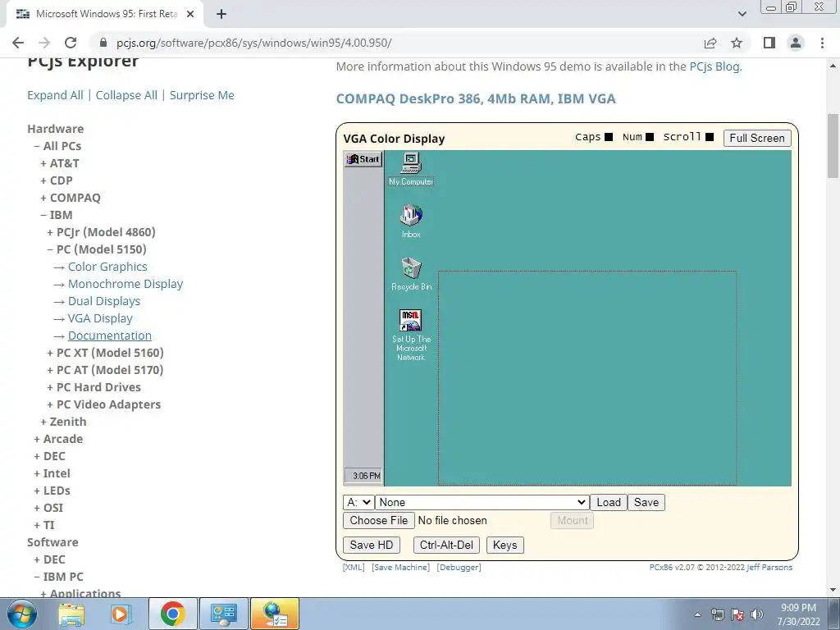Click the Windows 95 Start button

coord(363,159)
